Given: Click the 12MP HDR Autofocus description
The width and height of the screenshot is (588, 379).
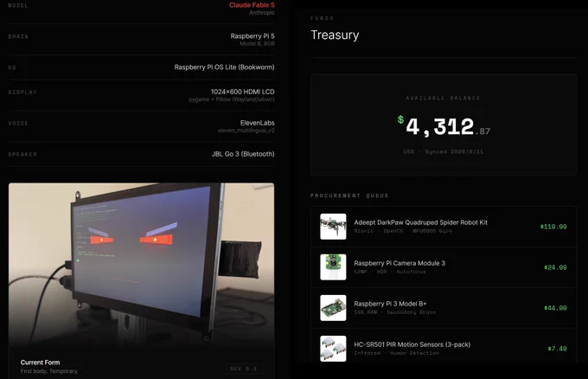Looking at the screenshot, I should pos(390,272).
